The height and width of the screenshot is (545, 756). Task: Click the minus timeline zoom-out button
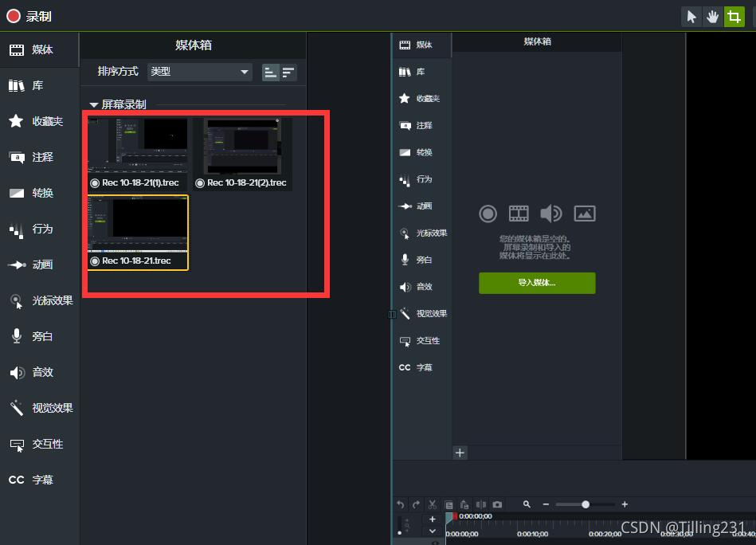point(546,504)
